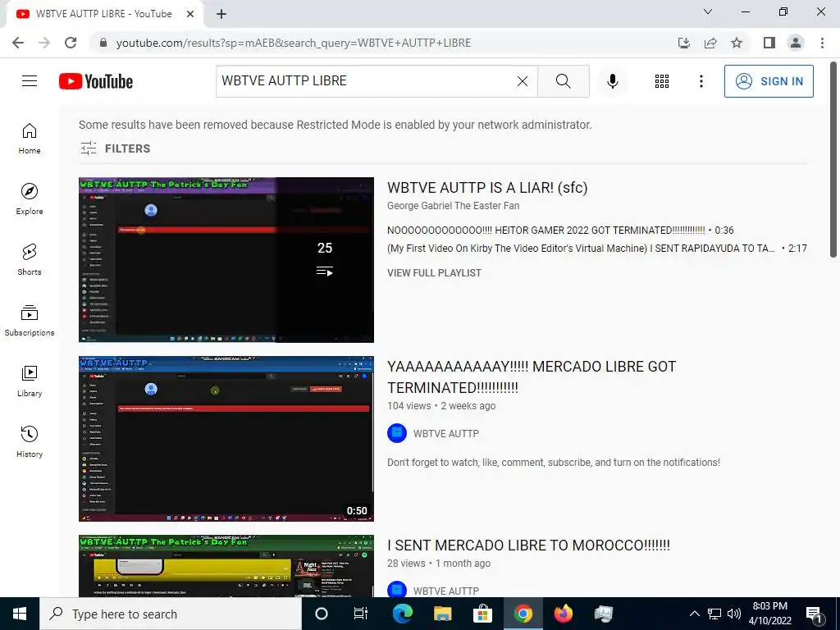
Task: Share this page from the address bar
Action: 710,43
